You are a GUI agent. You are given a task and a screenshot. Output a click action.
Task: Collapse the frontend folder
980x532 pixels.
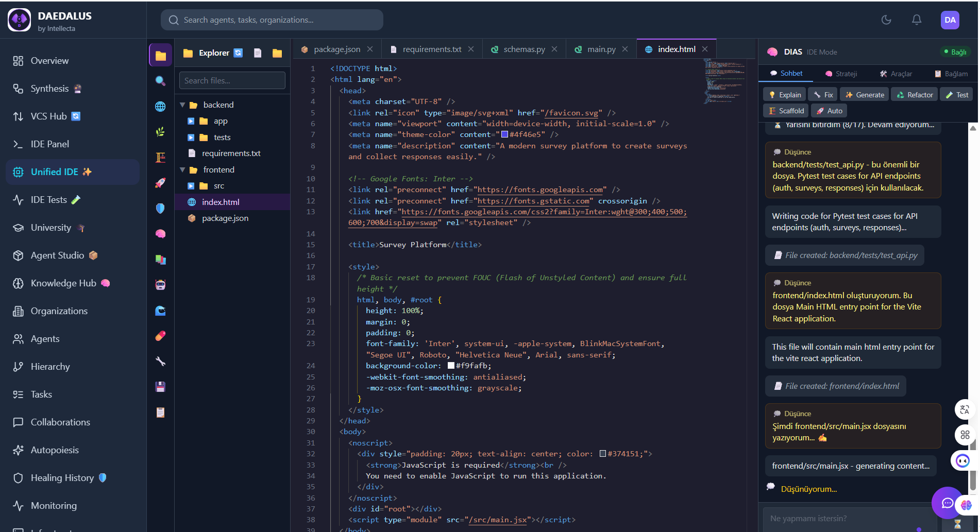coord(182,169)
